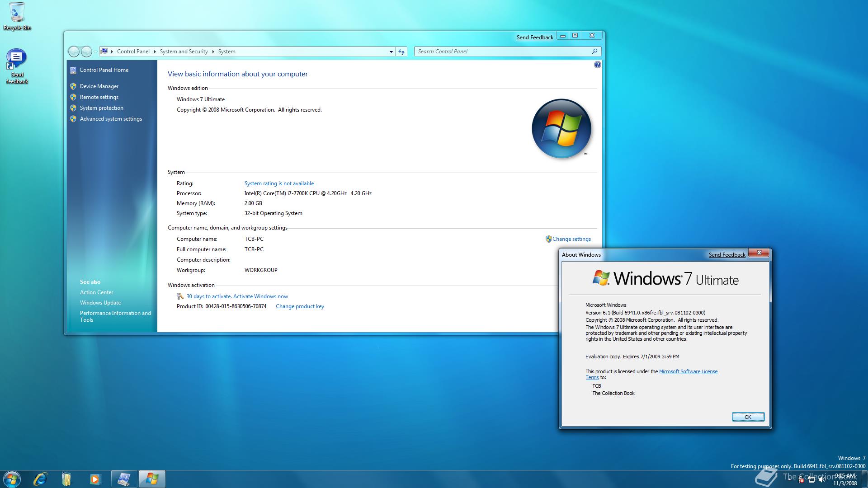Click the Start orb button
The image size is (868, 488).
click(x=12, y=479)
